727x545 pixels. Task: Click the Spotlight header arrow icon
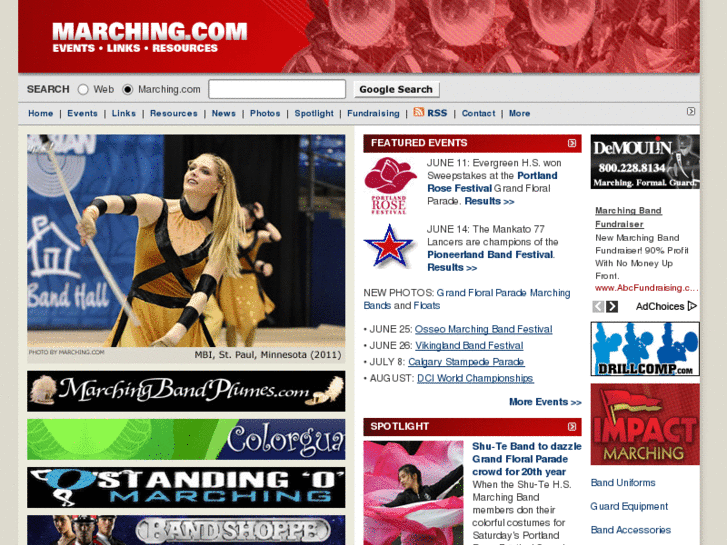[x=572, y=426]
